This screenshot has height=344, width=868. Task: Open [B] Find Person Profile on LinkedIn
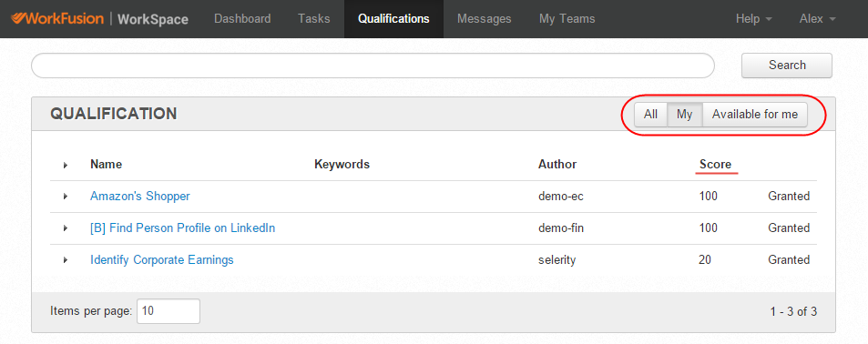(x=183, y=228)
